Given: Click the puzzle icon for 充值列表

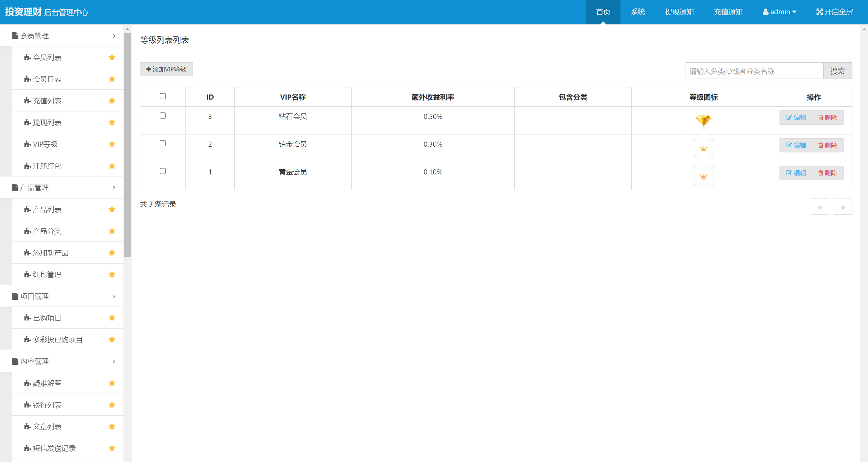Looking at the screenshot, I should click(27, 101).
